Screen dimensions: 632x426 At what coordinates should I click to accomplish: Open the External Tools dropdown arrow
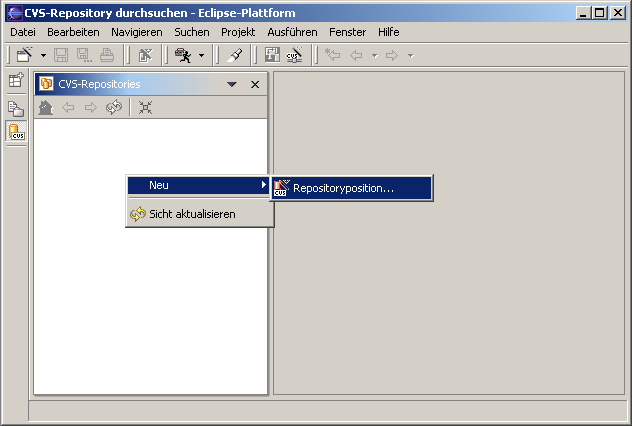click(x=202, y=55)
